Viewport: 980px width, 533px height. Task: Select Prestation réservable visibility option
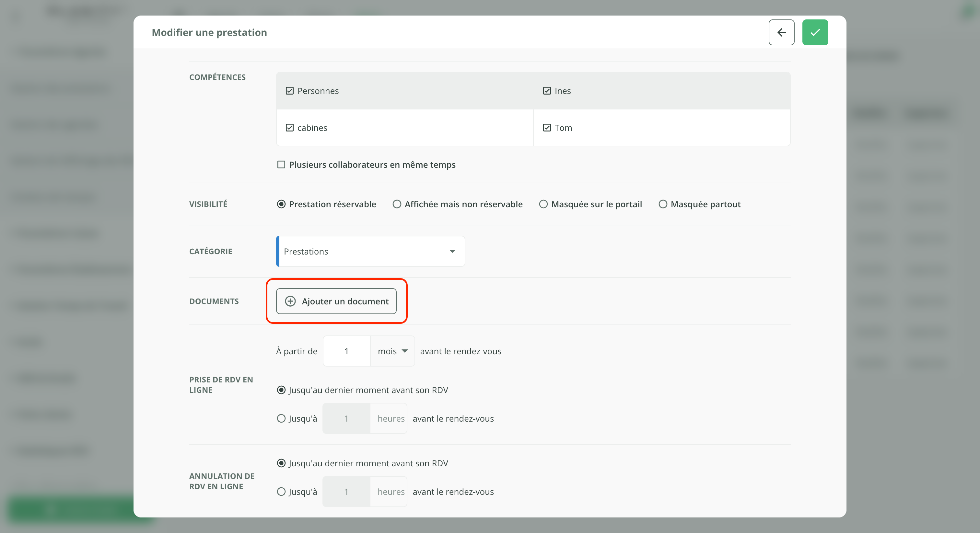[281, 204]
